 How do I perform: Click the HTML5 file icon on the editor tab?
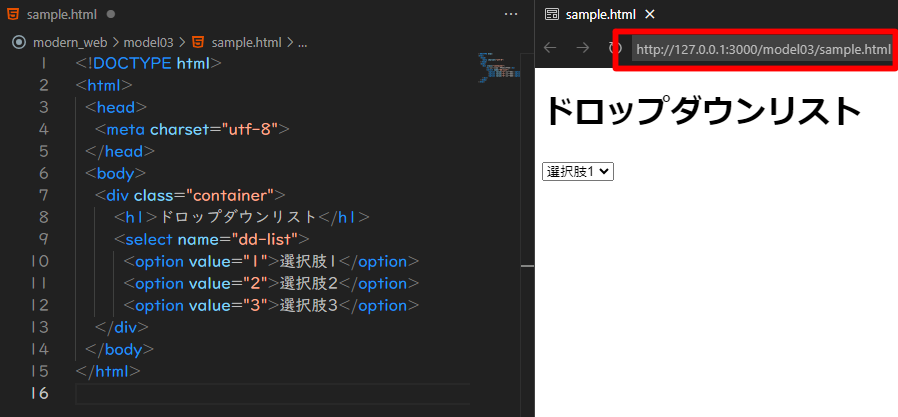13,14
